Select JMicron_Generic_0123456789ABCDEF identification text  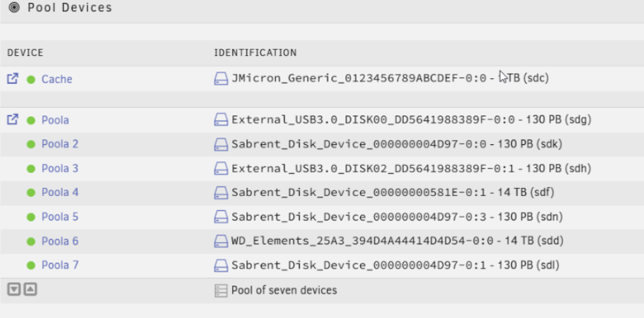pyautogui.click(x=390, y=78)
